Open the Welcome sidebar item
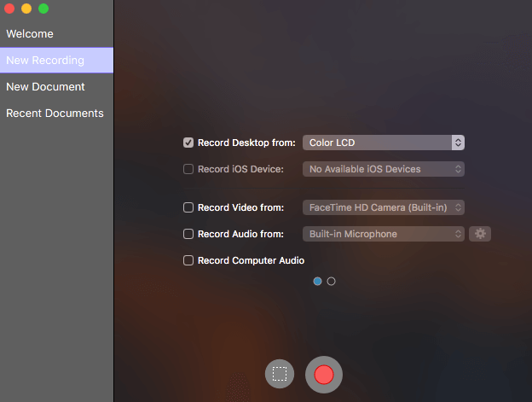 pyautogui.click(x=56, y=34)
